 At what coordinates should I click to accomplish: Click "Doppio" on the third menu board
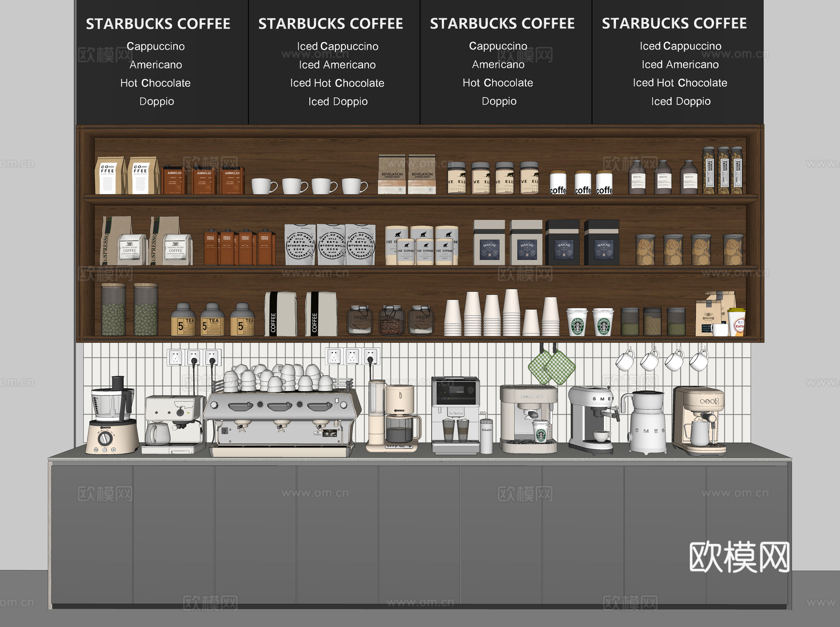pyautogui.click(x=499, y=101)
